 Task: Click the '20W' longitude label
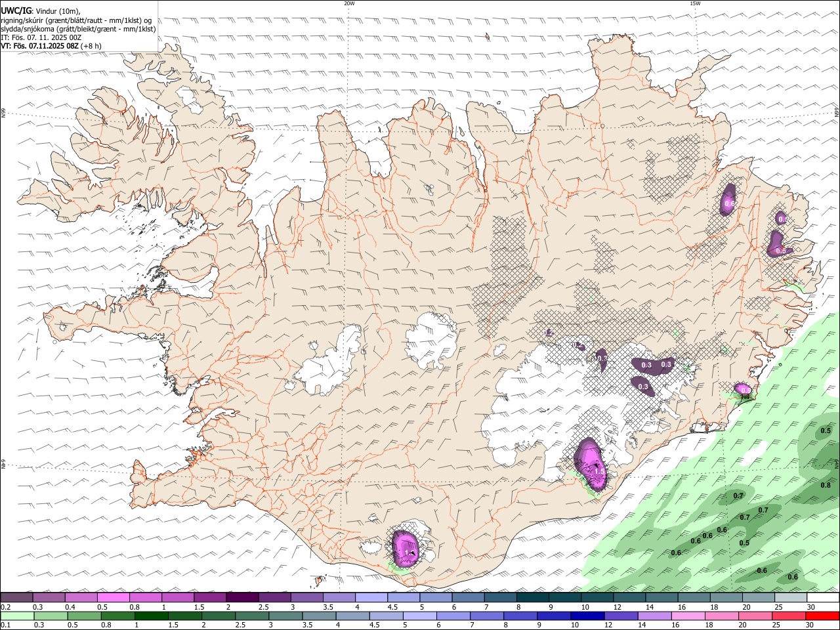click(x=349, y=3)
